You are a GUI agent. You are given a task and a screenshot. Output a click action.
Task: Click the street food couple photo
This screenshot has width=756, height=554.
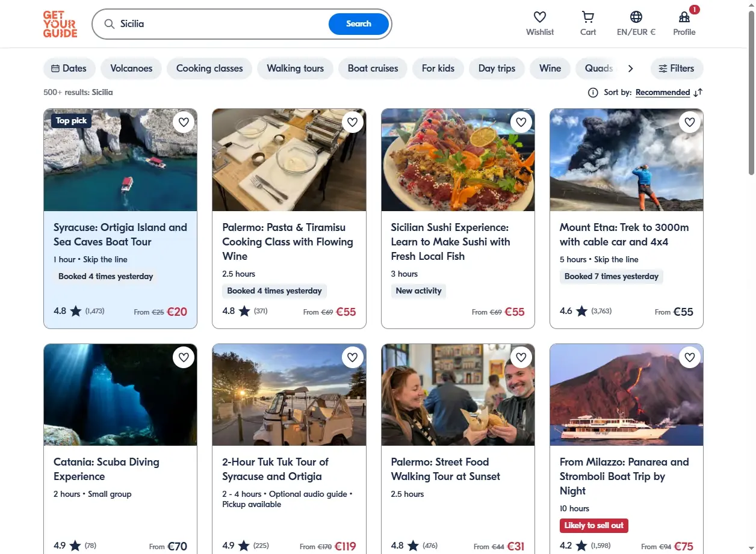(458, 395)
